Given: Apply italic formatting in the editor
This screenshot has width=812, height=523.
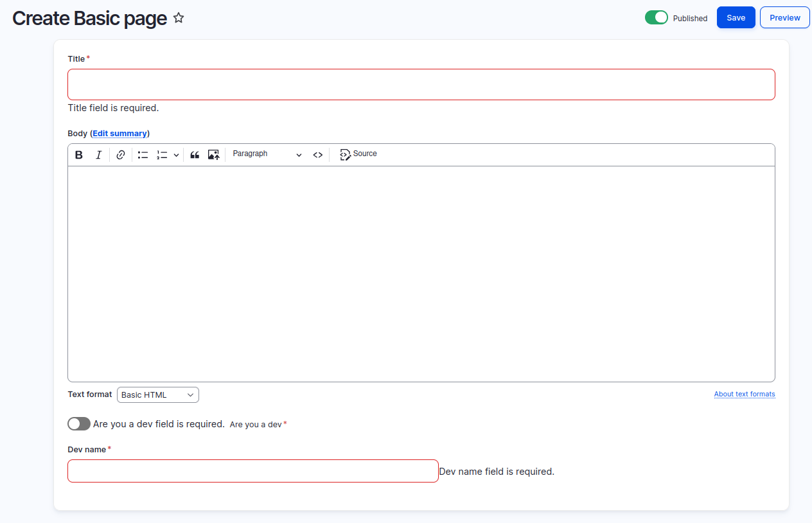Looking at the screenshot, I should tap(98, 155).
